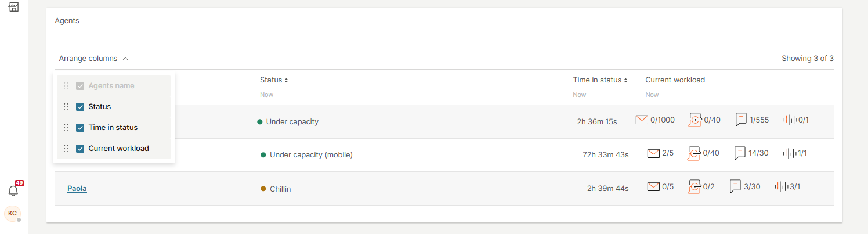Click the drag handle beside Status option

point(66,107)
